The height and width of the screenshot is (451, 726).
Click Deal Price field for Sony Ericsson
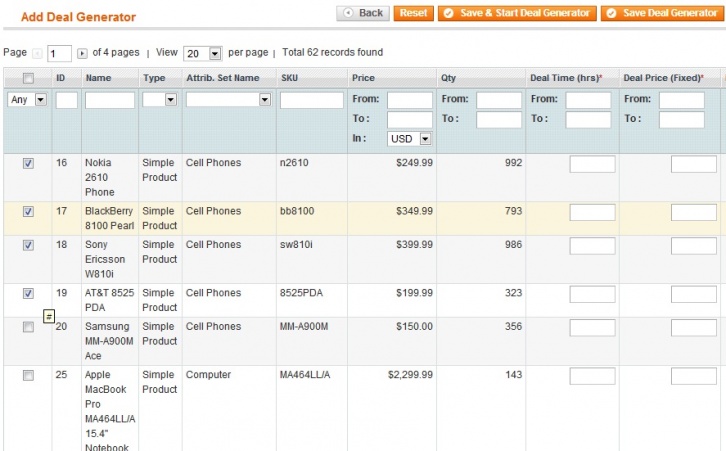(694, 245)
